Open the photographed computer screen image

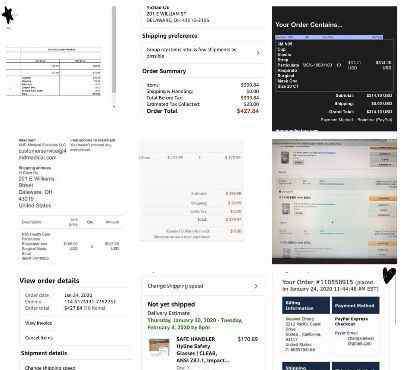pyautogui.click(x=334, y=201)
